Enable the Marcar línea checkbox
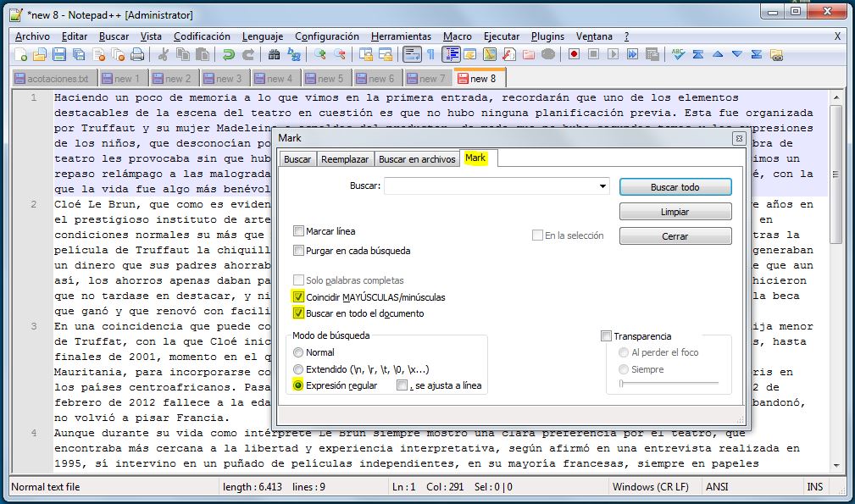 pyautogui.click(x=298, y=231)
